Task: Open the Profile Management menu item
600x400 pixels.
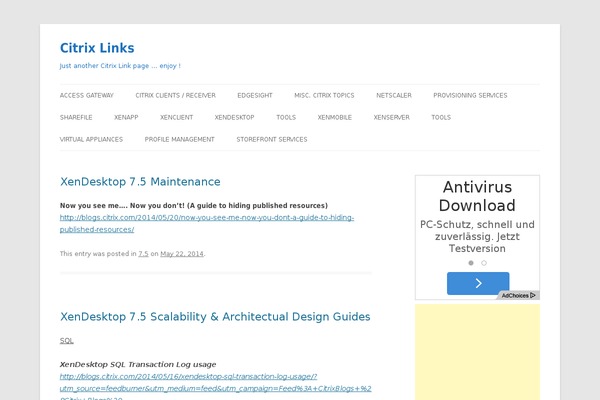Action: coord(179,139)
